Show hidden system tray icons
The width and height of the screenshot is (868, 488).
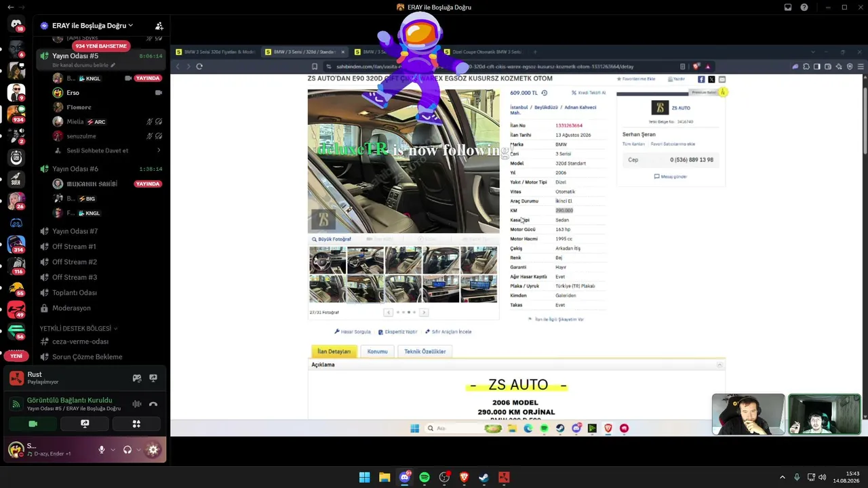782,477
